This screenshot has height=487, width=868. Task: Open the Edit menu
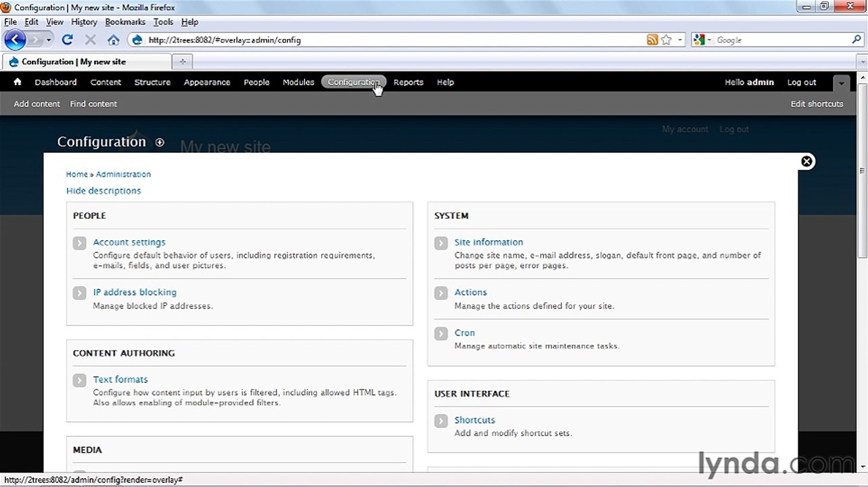(x=32, y=22)
